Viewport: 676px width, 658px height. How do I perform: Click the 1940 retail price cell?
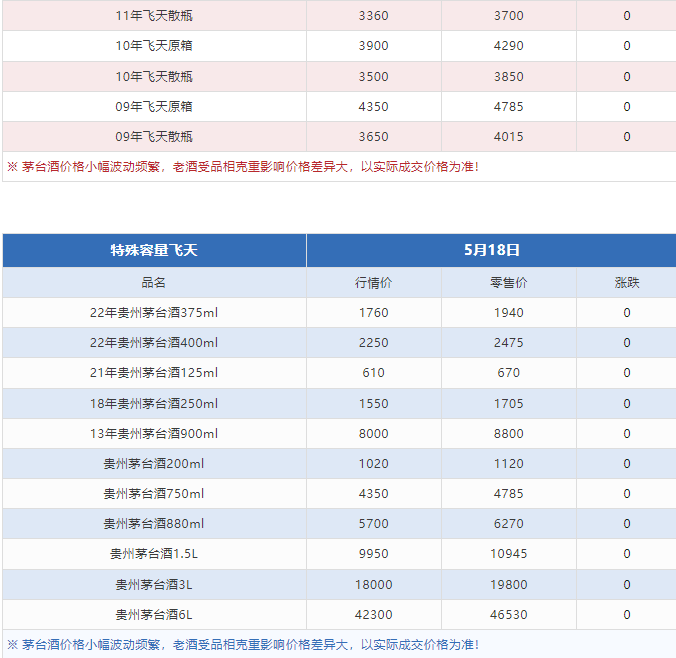coord(508,313)
